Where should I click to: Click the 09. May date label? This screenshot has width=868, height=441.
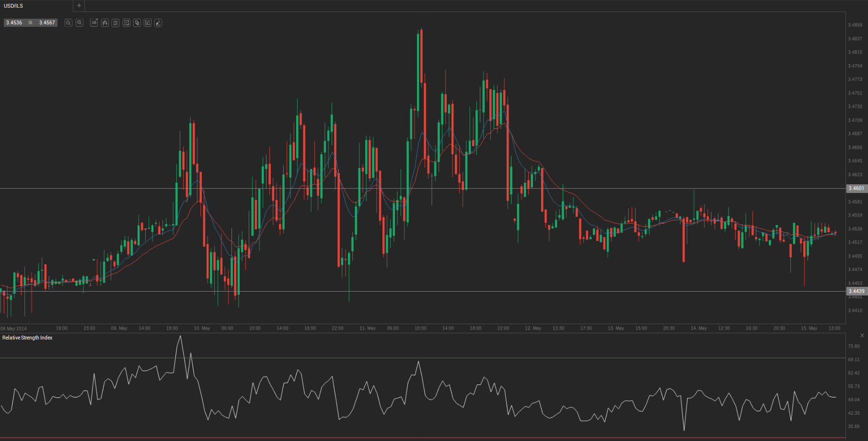point(119,328)
